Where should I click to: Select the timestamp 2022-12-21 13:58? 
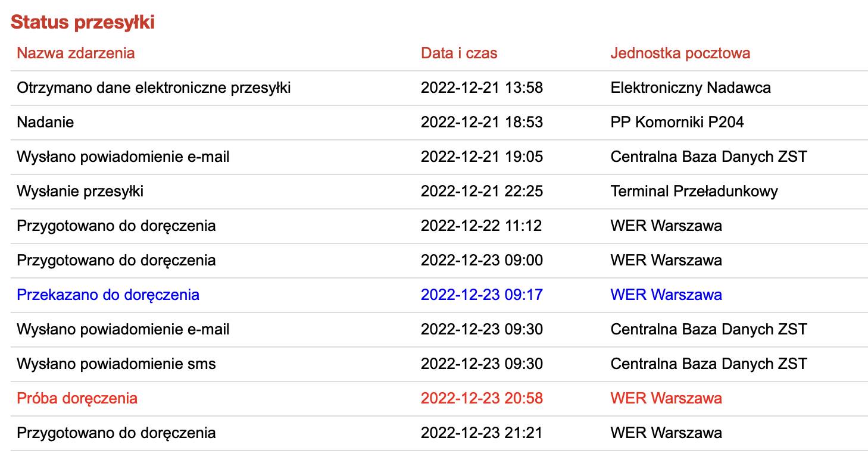(x=482, y=88)
